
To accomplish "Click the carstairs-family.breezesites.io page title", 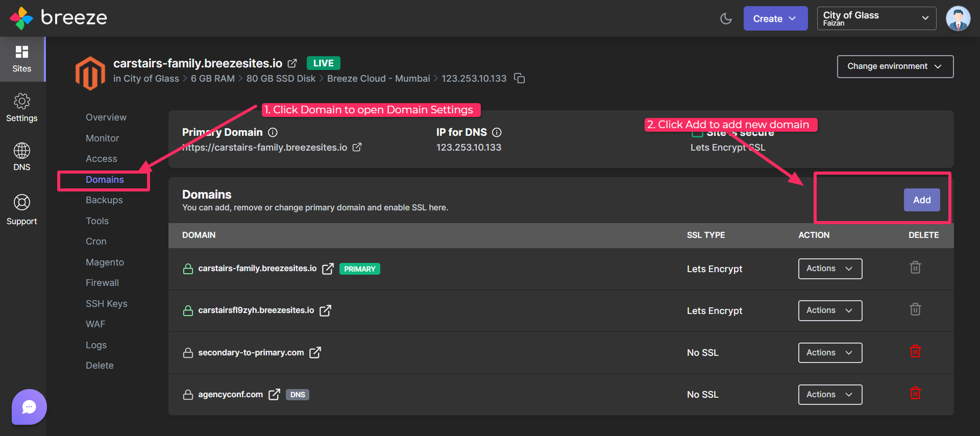I will click(x=198, y=63).
